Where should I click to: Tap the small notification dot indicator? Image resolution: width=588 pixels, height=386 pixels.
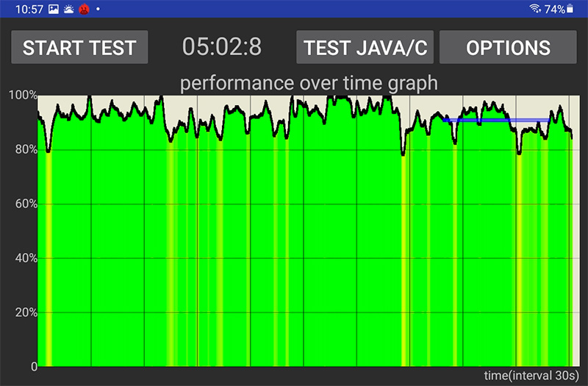[x=98, y=9]
